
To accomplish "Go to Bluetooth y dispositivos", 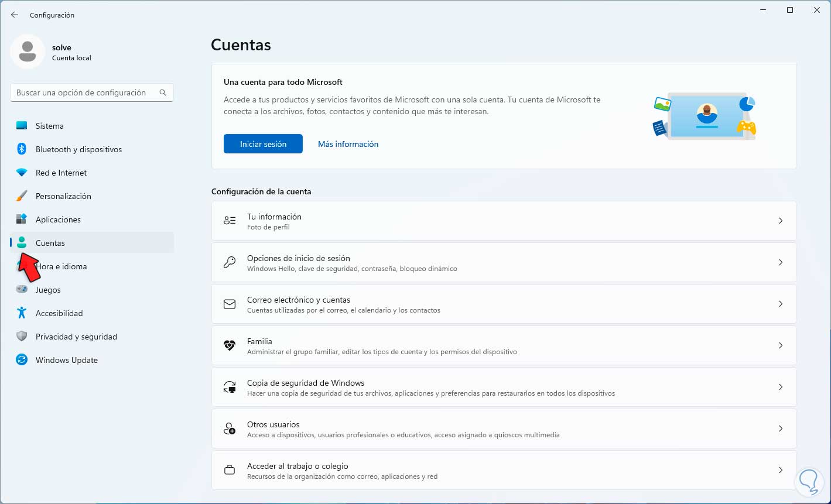I will click(x=92, y=149).
